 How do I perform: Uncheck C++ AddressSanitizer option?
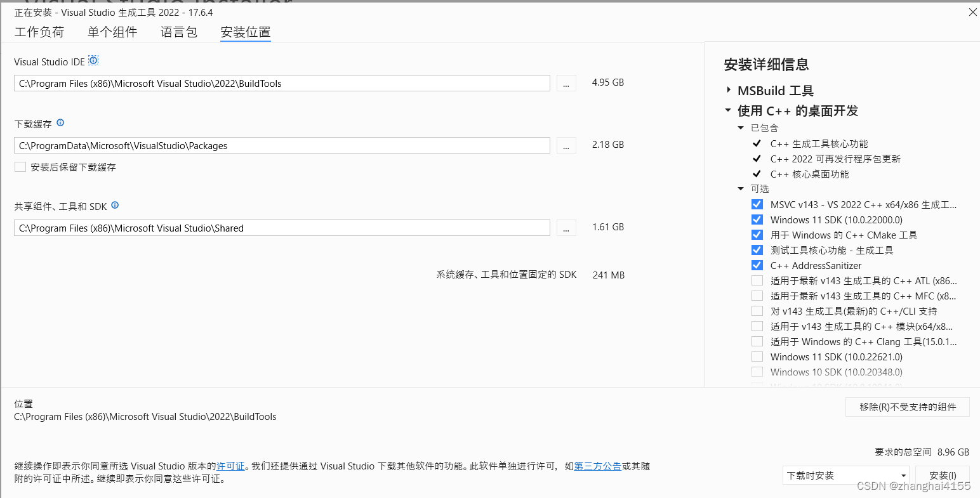[x=757, y=265]
